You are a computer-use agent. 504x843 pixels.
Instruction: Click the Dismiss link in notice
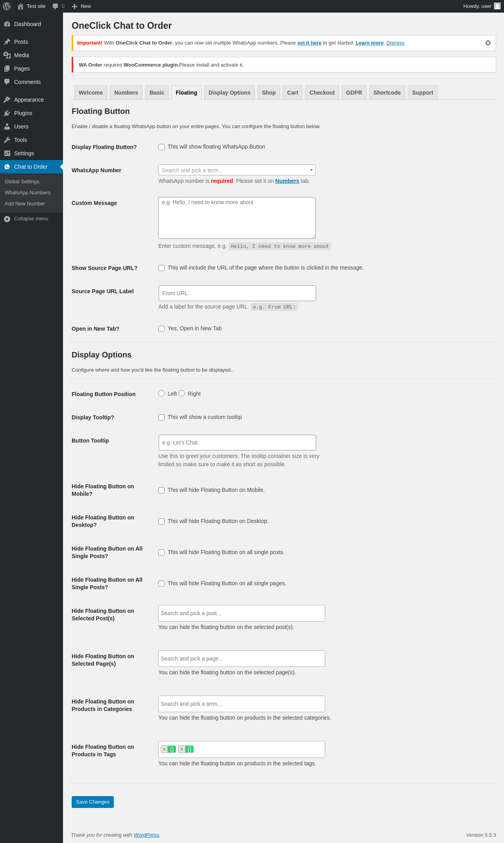pyautogui.click(x=395, y=43)
